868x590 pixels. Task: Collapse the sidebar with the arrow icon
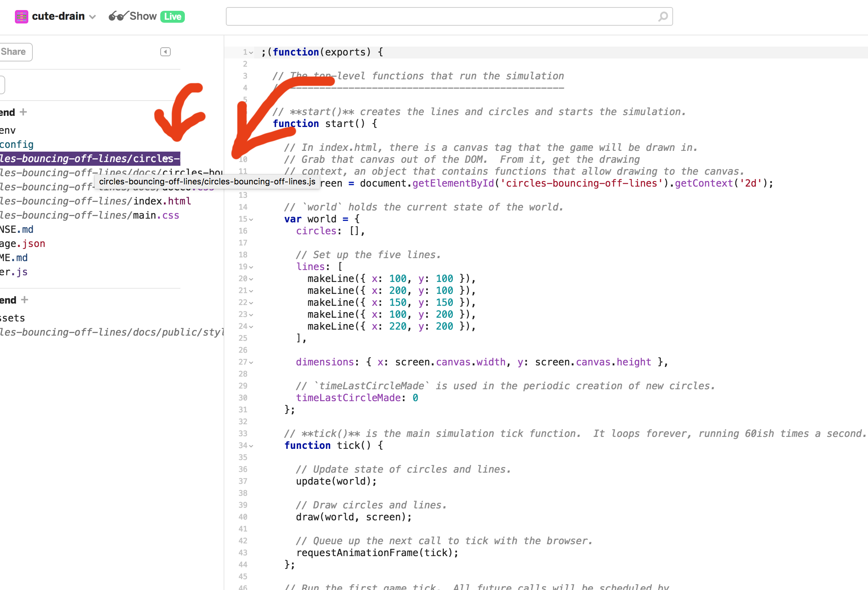click(165, 52)
